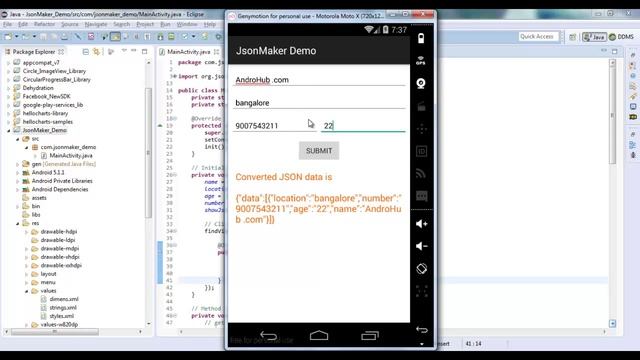Open Genymotion network widget icon
This screenshot has height=360, width=640.
point(421,174)
